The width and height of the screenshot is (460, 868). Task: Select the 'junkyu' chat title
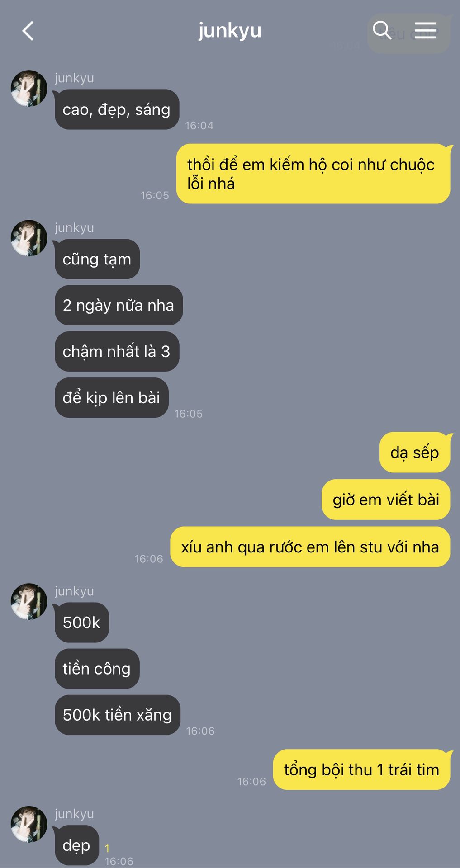coord(230,31)
